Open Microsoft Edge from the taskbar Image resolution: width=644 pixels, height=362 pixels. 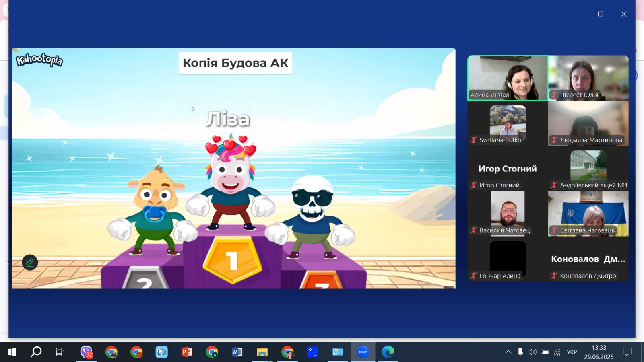(388, 352)
